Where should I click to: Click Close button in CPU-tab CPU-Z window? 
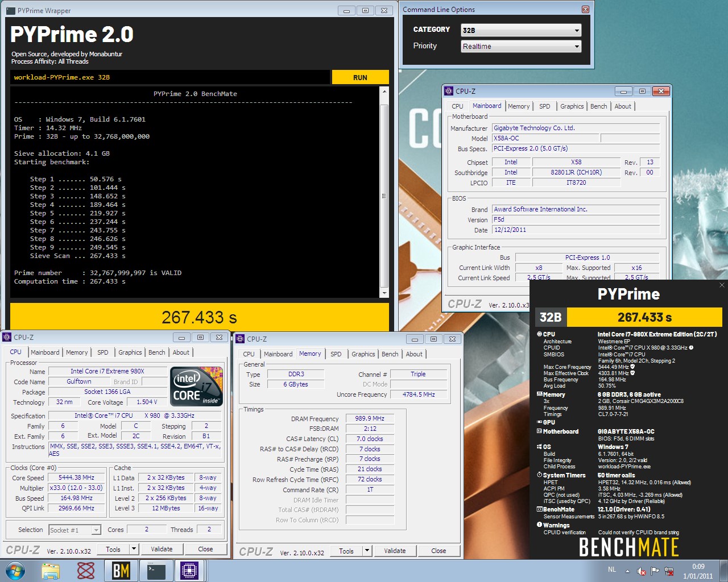205,549
